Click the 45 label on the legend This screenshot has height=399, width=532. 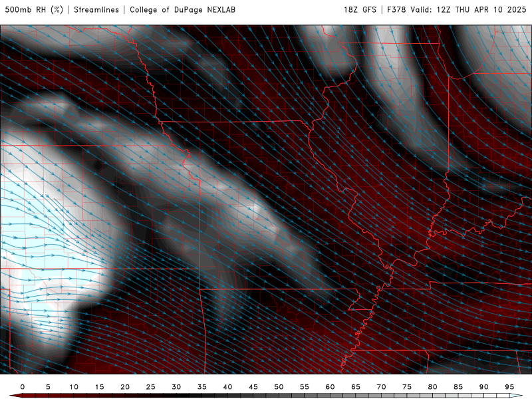click(x=253, y=387)
